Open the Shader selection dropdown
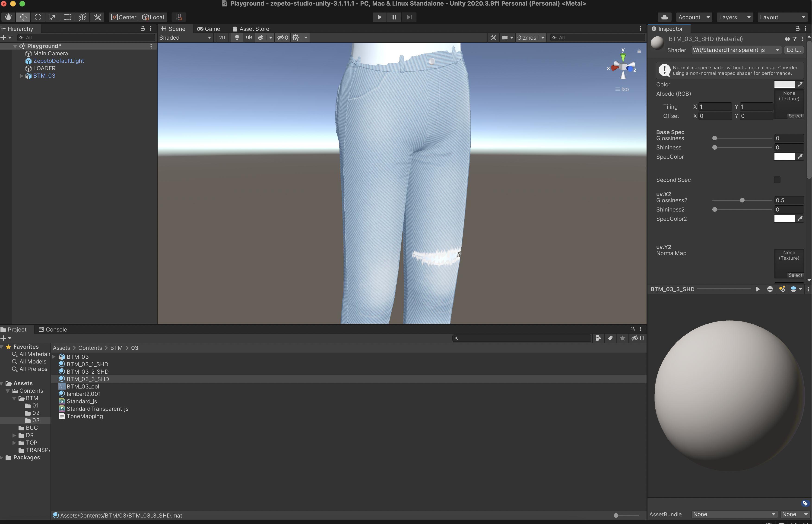812x524 pixels. (736, 50)
